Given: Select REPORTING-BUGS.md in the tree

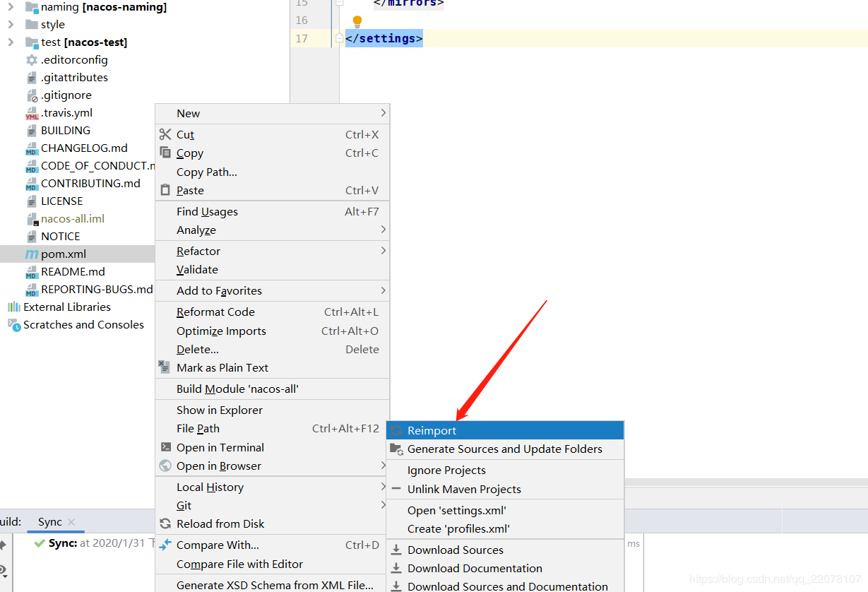Looking at the screenshot, I should tap(97, 290).
